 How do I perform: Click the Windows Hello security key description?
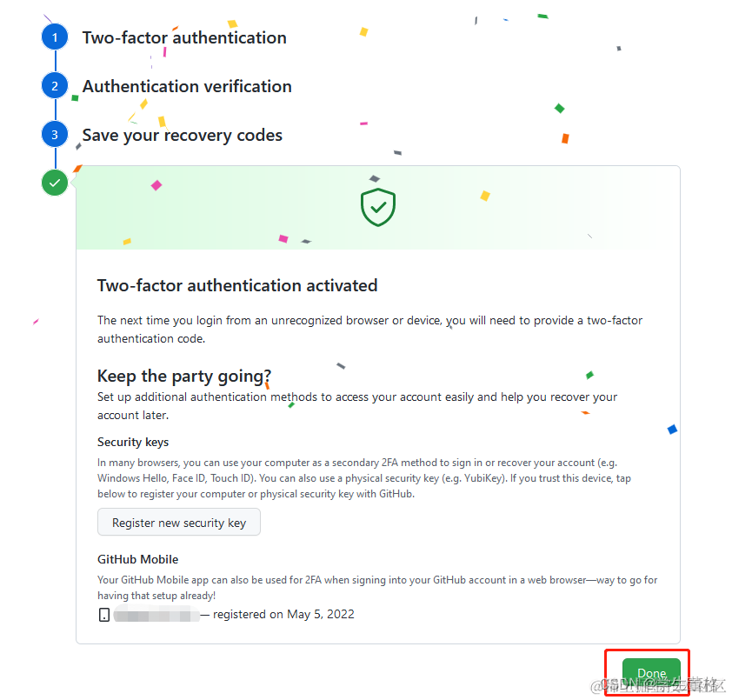tap(364, 478)
